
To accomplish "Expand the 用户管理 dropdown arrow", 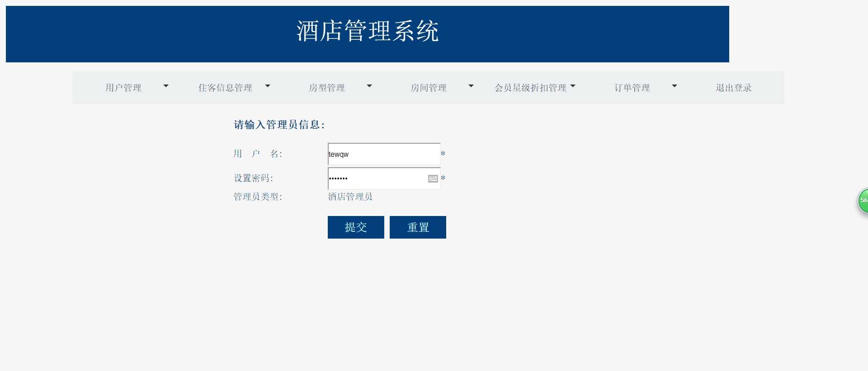I will pyautogui.click(x=166, y=86).
